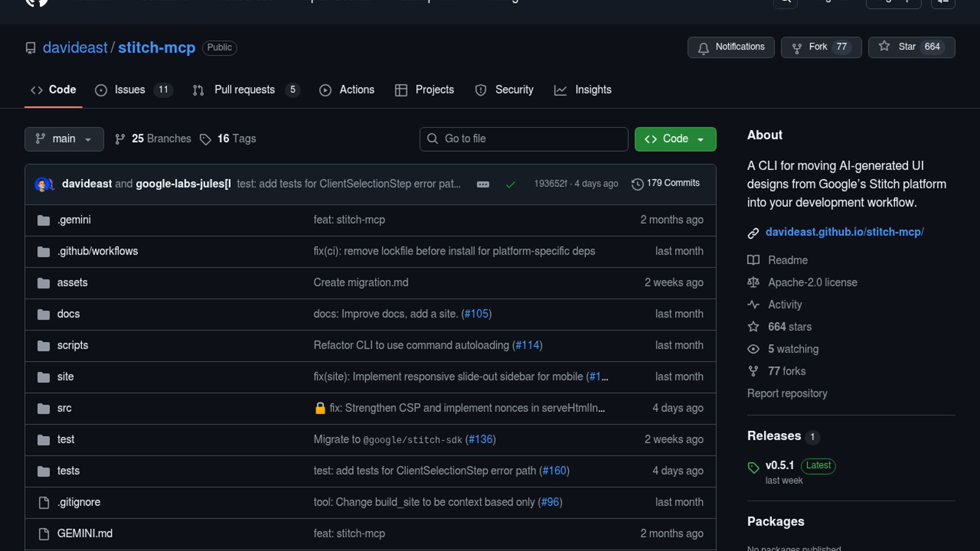Click the green checkmark commit status icon
The image size is (980, 551).
click(510, 184)
